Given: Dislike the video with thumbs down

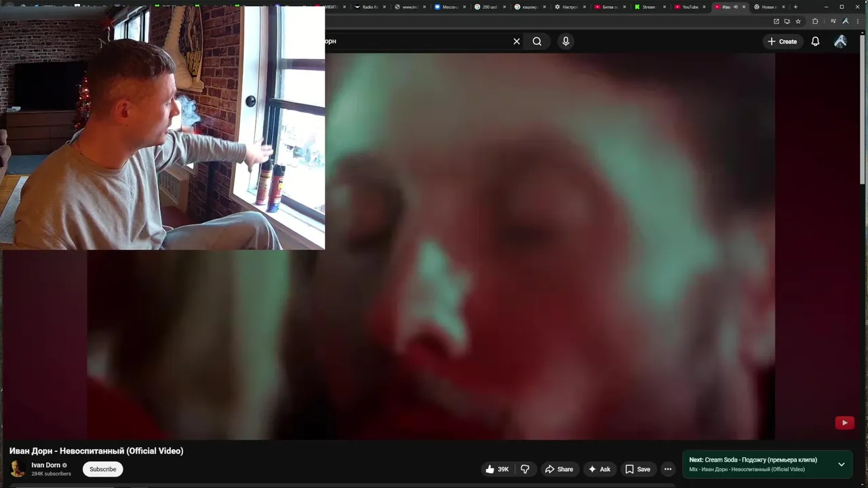Looking at the screenshot, I should click(x=525, y=469).
